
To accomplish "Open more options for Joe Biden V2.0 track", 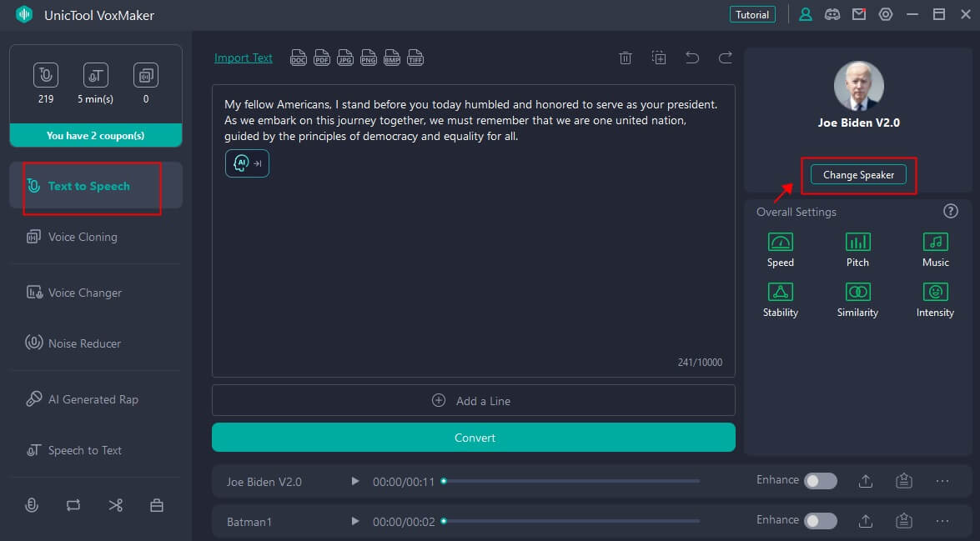I will click(x=942, y=481).
